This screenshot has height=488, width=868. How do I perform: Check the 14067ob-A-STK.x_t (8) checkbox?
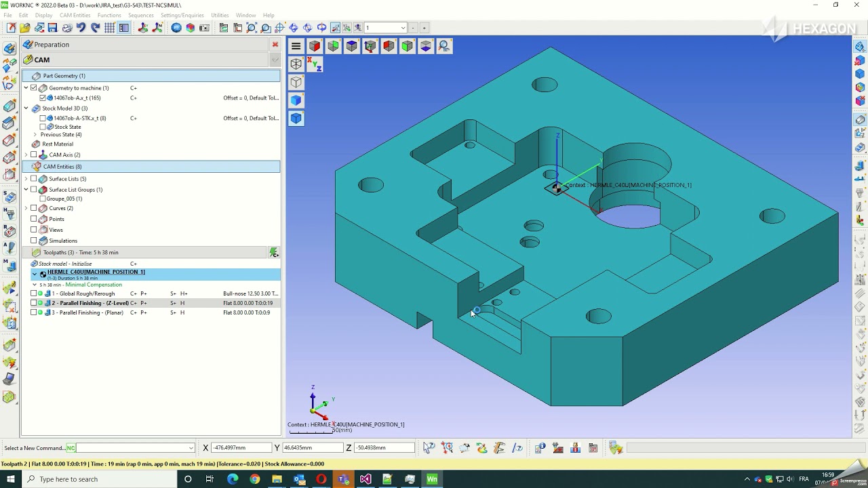point(43,118)
